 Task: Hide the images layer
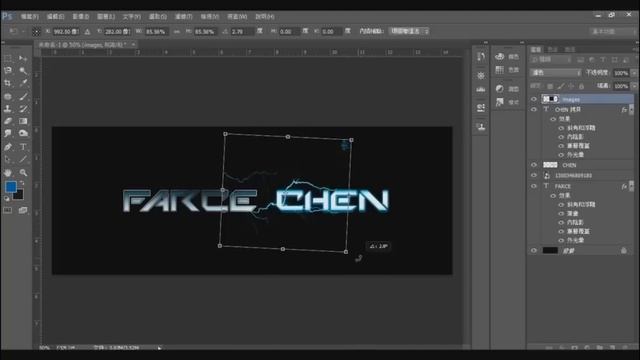point(534,99)
